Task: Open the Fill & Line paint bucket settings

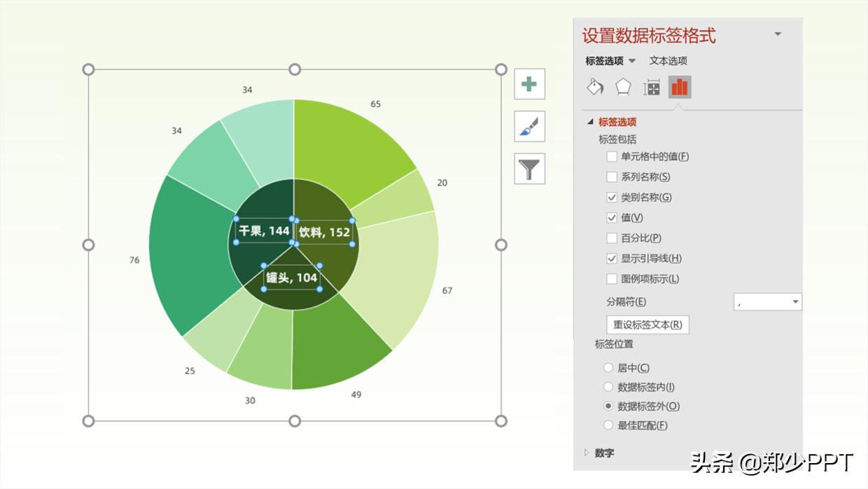Action: click(594, 87)
